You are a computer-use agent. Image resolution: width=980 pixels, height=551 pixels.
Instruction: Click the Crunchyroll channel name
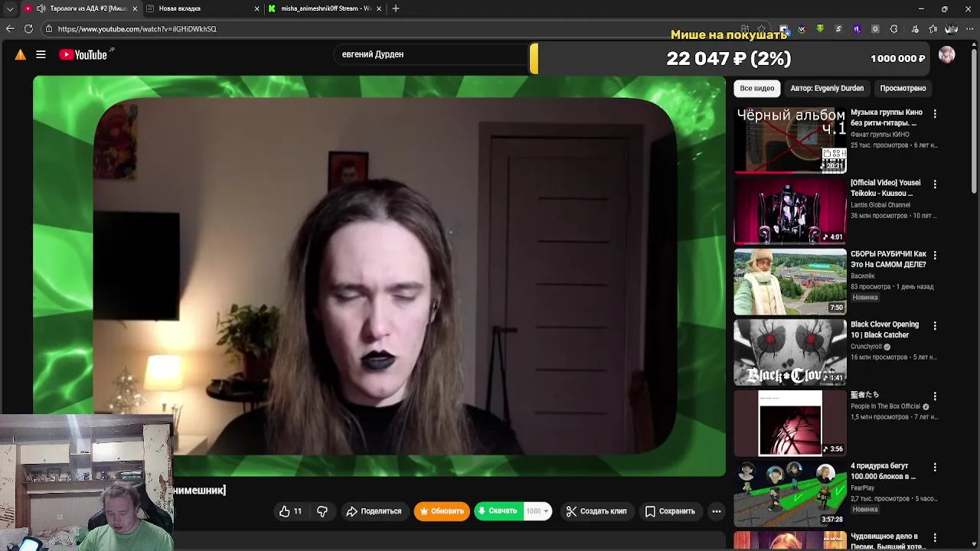[x=866, y=347]
